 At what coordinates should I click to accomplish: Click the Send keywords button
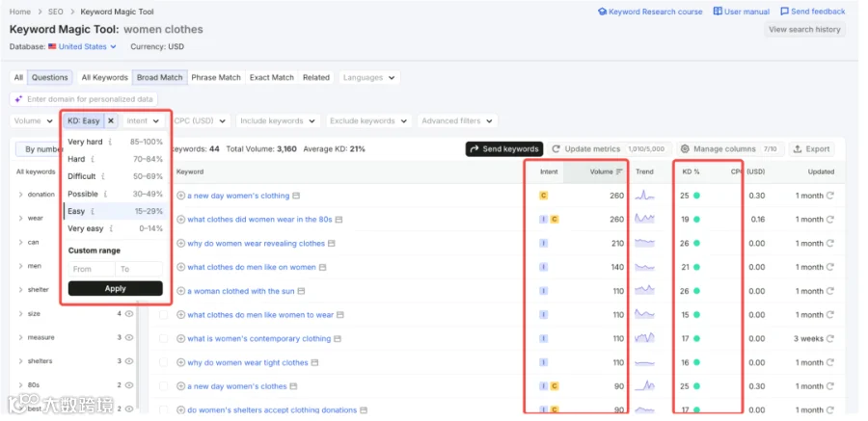click(504, 148)
